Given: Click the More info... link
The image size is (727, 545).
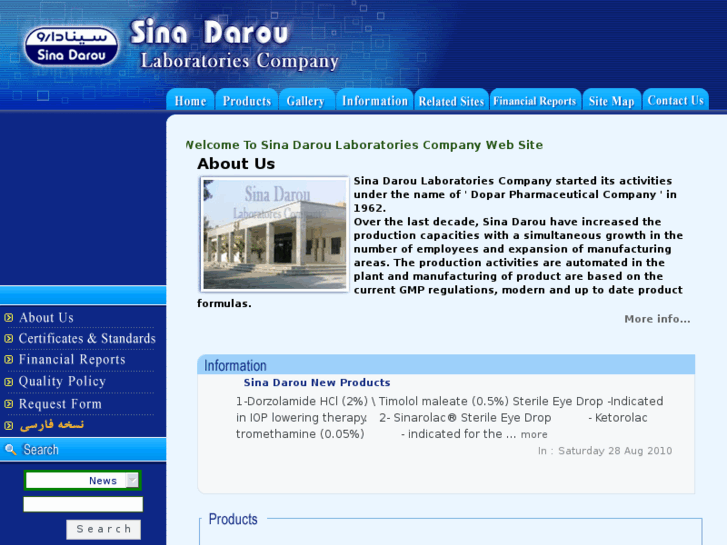Looking at the screenshot, I should point(657,319).
